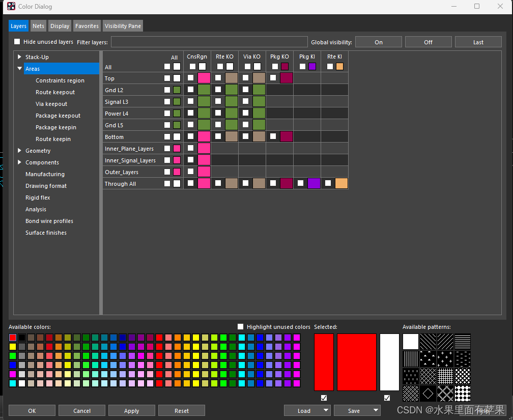Select the solid white pattern

click(x=411, y=342)
